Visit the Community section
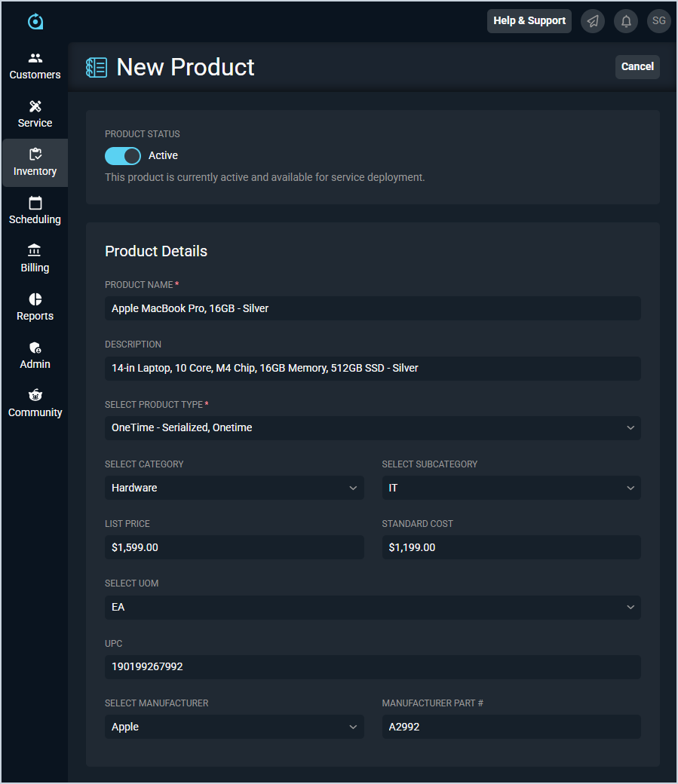 35,404
